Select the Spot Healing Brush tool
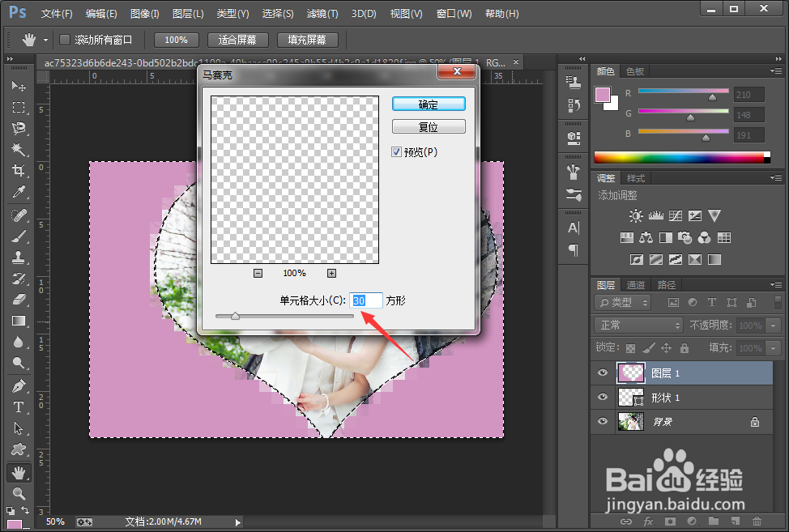 click(19, 215)
